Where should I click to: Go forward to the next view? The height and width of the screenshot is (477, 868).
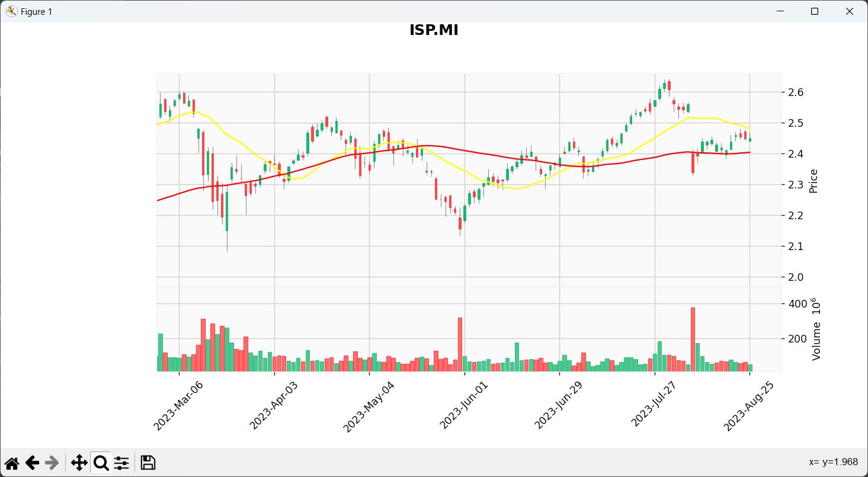(x=52, y=463)
